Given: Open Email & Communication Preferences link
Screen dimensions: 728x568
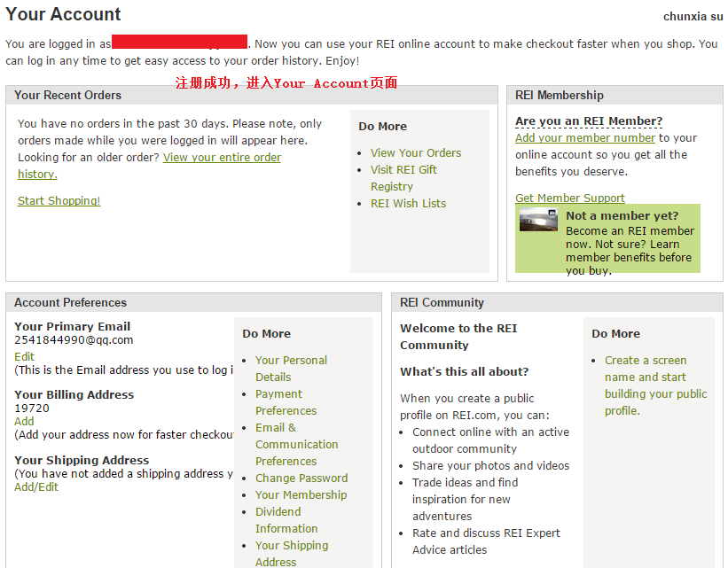Looking at the screenshot, I should [297, 445].
